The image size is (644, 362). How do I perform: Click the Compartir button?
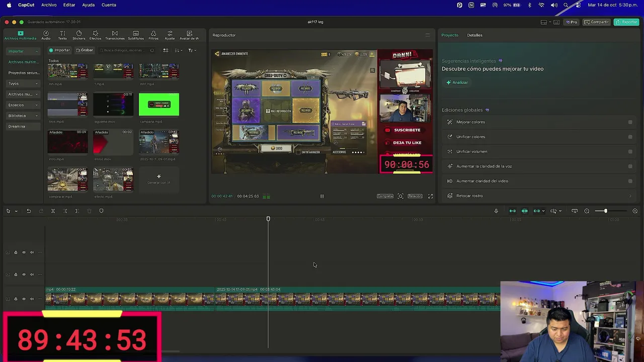(x=597, y=22)
